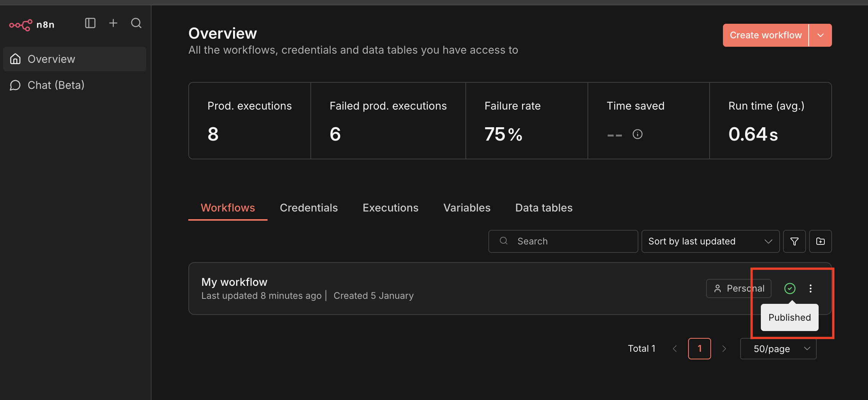Open the 50/page size dropdown
868x400 pixels.
pyautogui.click(x=778, y=349)
